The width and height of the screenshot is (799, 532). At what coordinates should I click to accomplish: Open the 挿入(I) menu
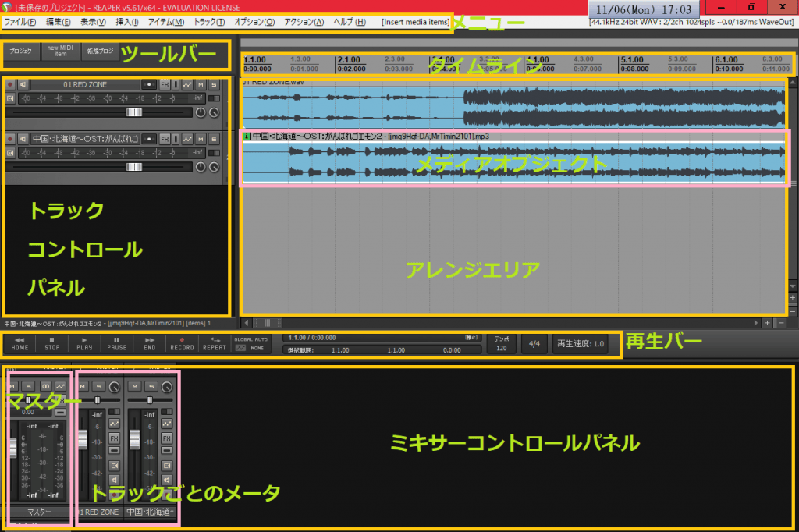(127, 22)
